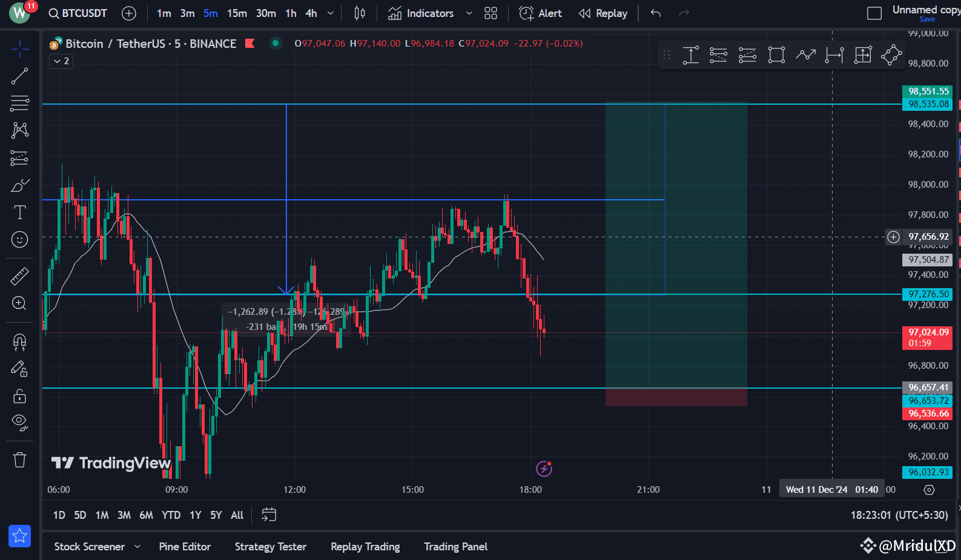Select the rotated rectangle favorite tool
961x560 pixels.
(x=891, y=55)
